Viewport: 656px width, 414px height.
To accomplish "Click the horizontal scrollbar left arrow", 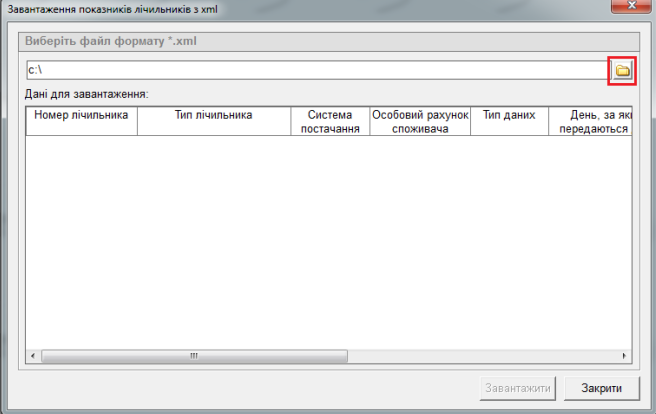I will (x=33, y=355).
